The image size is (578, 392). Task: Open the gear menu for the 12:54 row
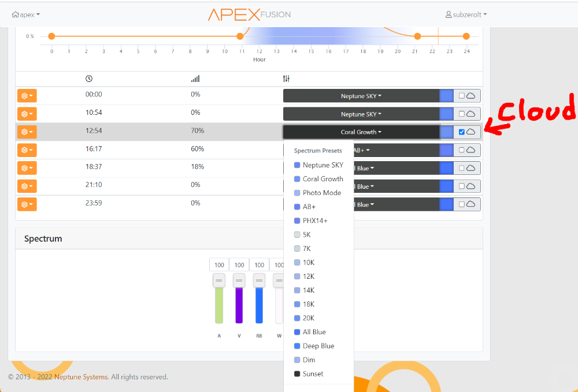pyautogui.click(x=27, y=132)
